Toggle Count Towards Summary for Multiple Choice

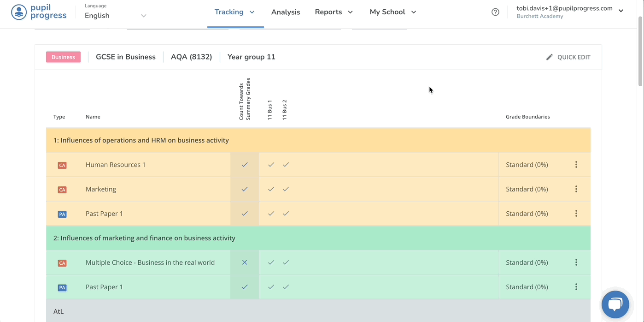click(245, 262)
